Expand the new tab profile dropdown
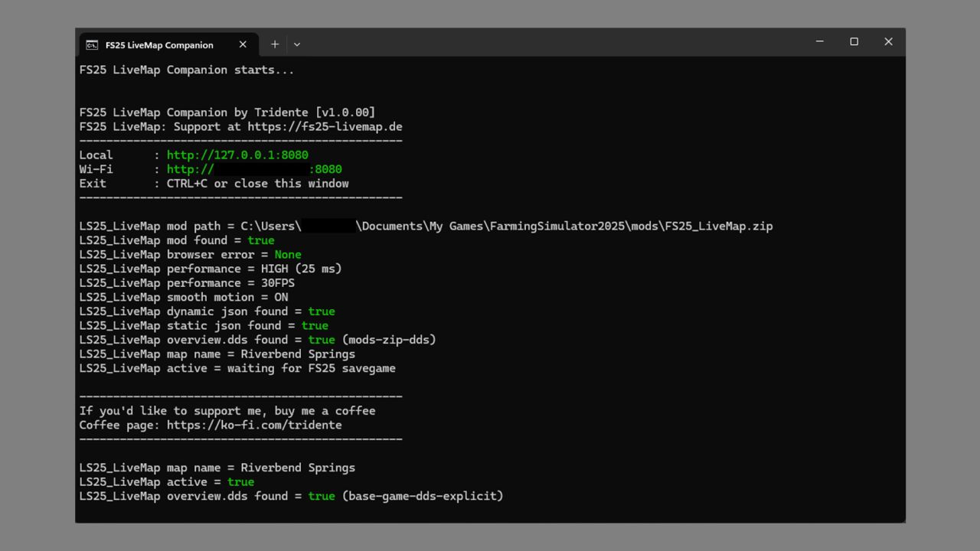 tap(297, 44)
